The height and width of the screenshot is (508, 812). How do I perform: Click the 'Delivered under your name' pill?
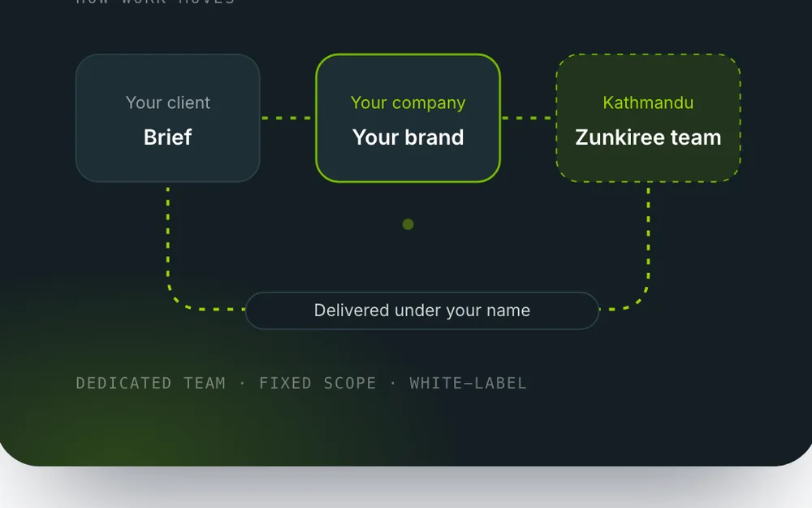pyautogui.click(x=422, y=310)
